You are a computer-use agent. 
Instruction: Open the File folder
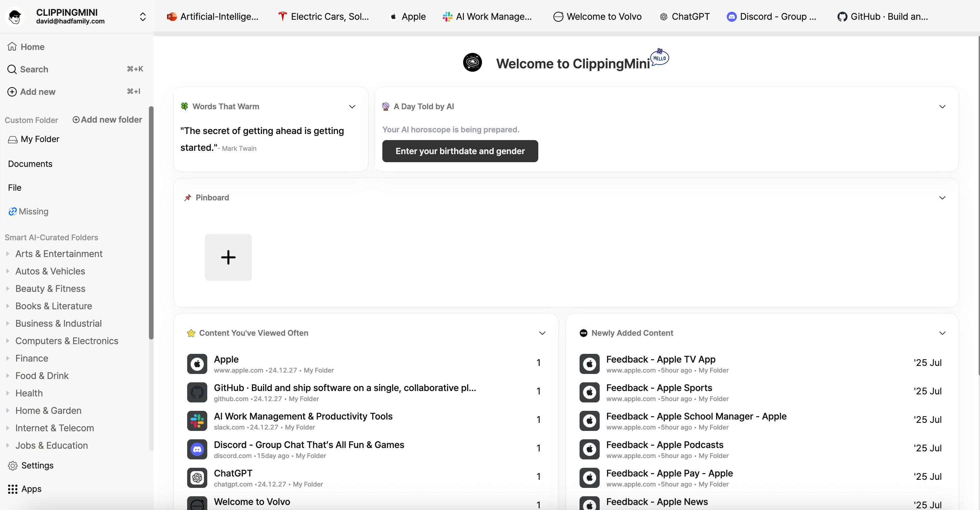(14, 188)
